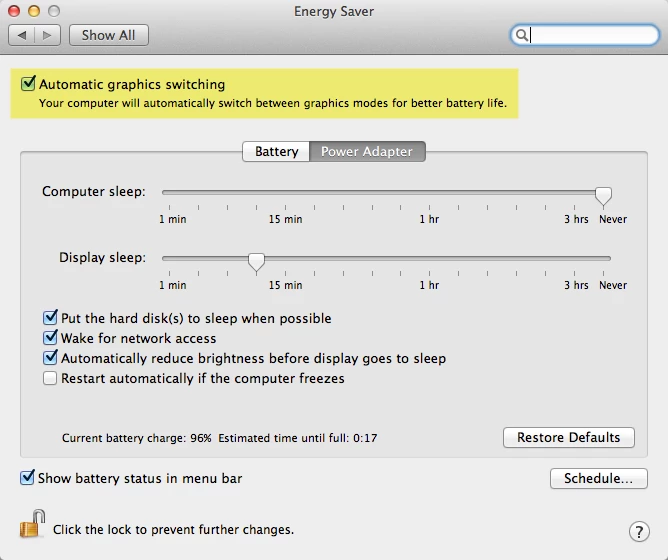Click 'Current battery charge: 96%' text
The width and height of the screenshot is (668, 560).
point(137,438)
